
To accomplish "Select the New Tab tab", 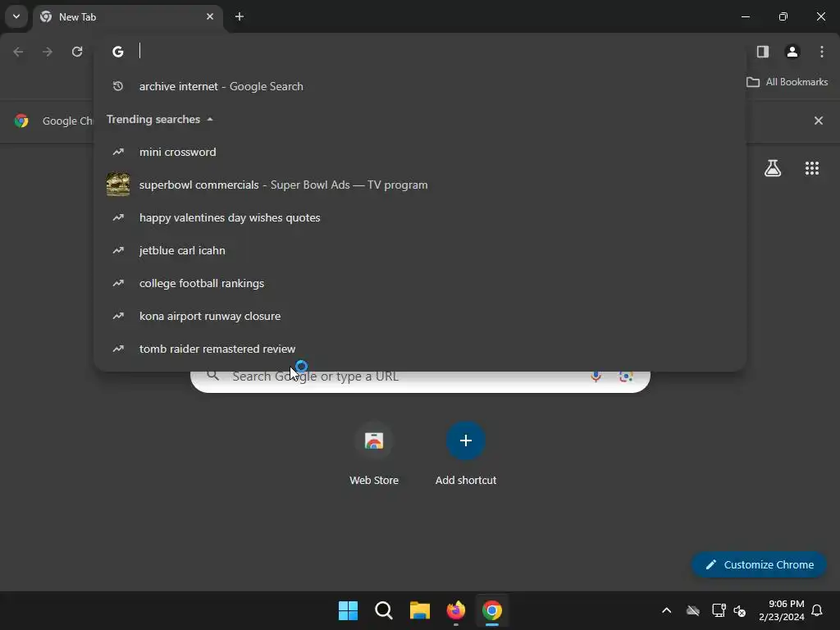I will click(127, 16).
